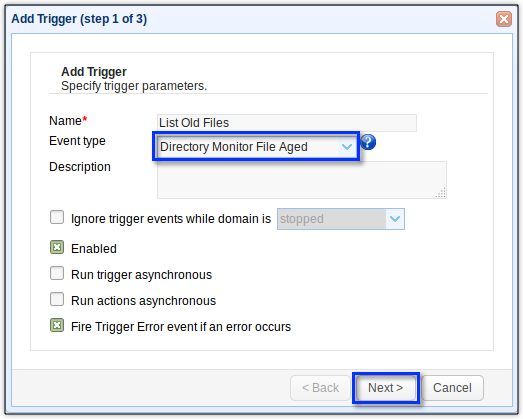Grab the Description box resize handle

pyautogui.click(x=441, y=193)
